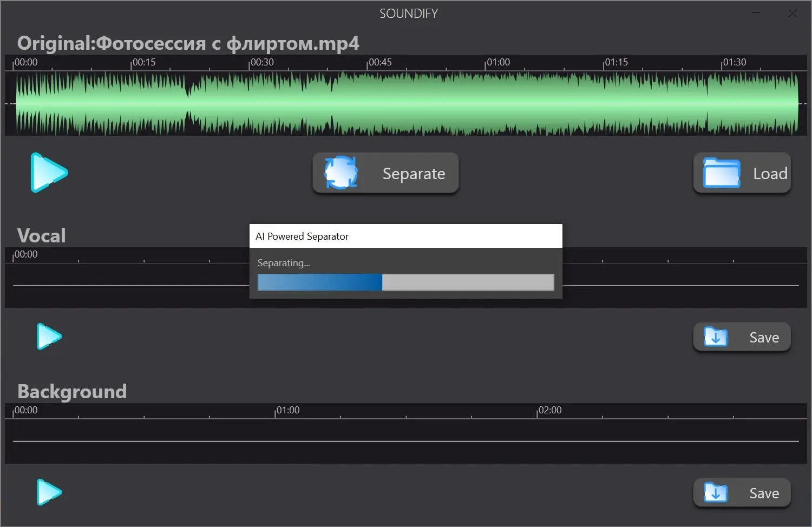Click the download icon on the Background Save button
The height and width of the screenshot is (527, 812).
point(716,493)
